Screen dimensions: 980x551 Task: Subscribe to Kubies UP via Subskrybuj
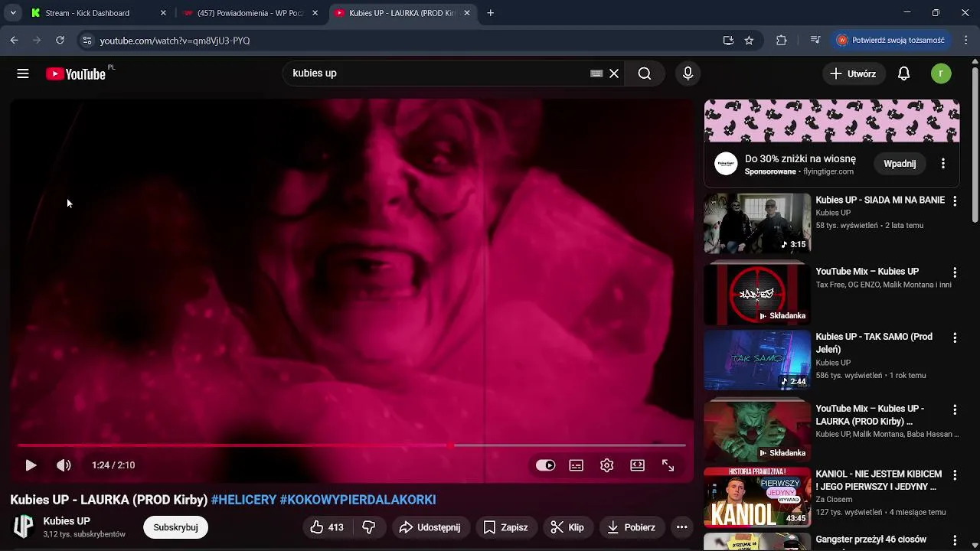click(175, 527)
